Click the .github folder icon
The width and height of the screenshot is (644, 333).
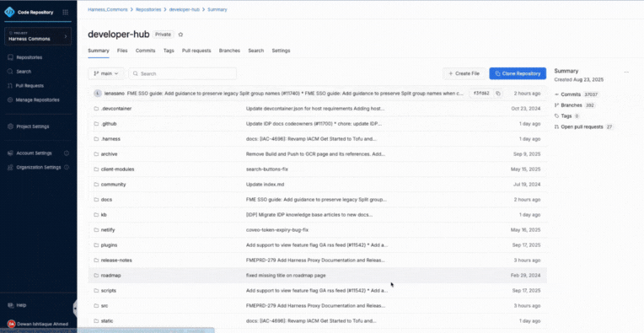[97, 124]
